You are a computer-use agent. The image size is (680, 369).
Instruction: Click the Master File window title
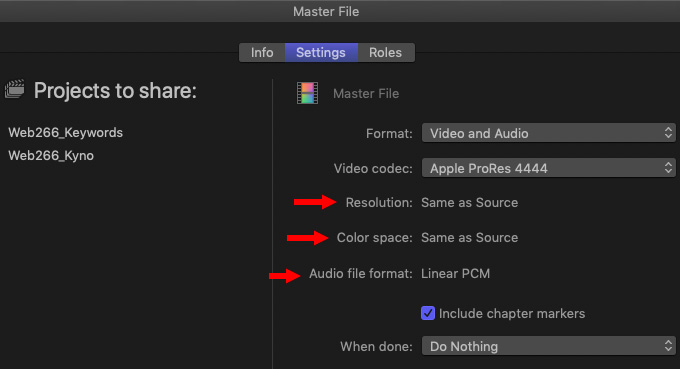(x=326, y=12)
